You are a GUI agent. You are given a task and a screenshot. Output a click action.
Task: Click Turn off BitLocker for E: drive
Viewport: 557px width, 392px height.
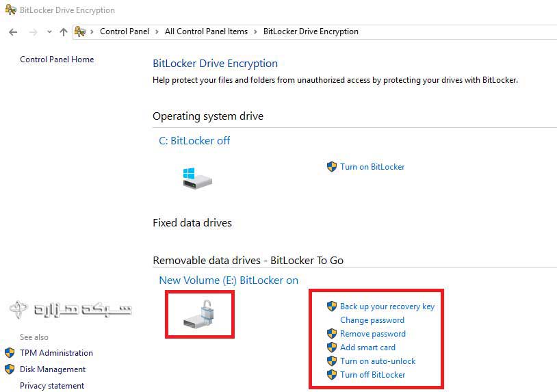pos(372,375)
